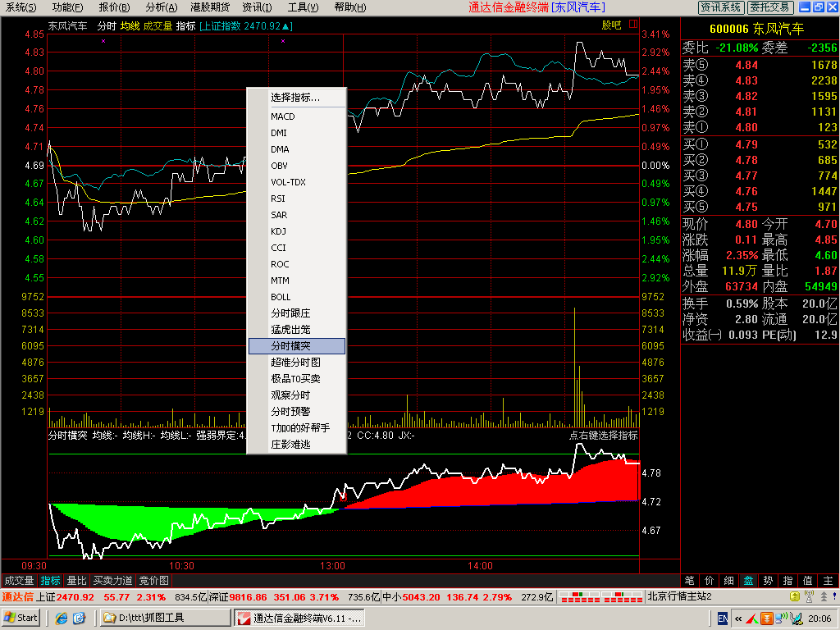Select 指 tab in quote panel
The width and height of the screenshot is (840, 630).
coord(788,581)
